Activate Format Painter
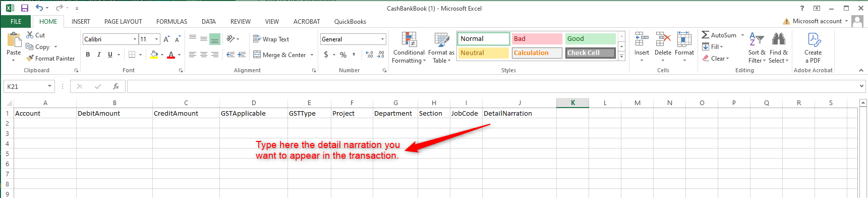The width and height of the screenshot is (868, 198). [x=50, y=58]
